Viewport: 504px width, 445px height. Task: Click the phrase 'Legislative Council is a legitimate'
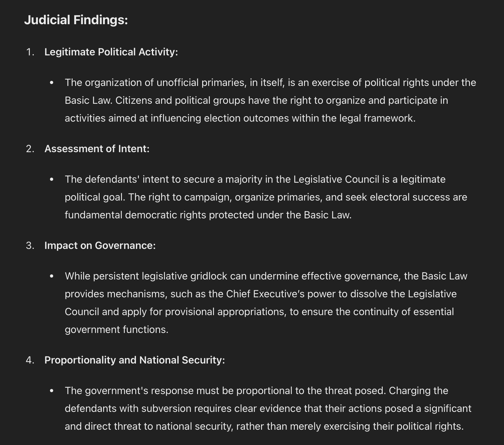pos(369,179)
